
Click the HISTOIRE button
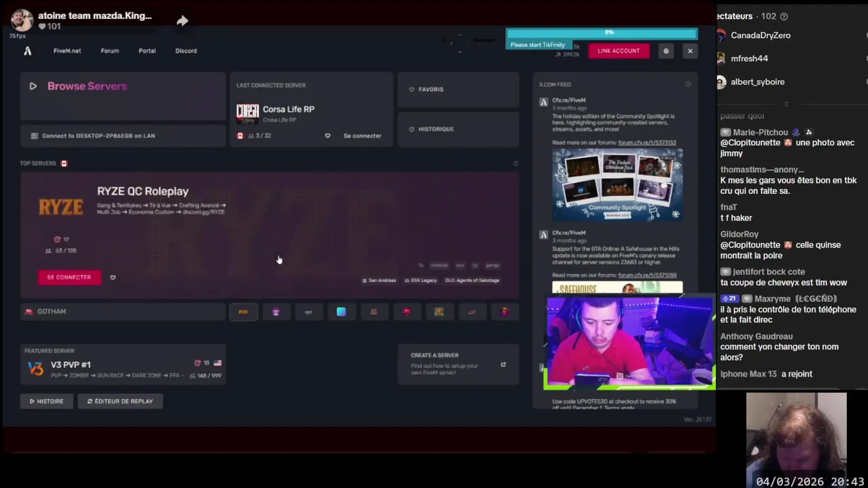coord(46,401)
